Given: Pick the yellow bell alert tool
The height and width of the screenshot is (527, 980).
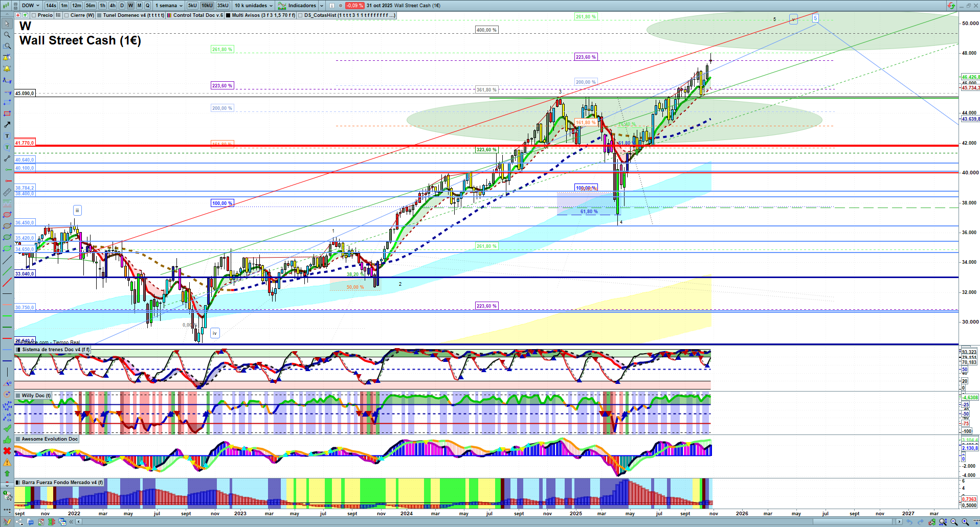Looking at the screenshot, I should point(7,68).
